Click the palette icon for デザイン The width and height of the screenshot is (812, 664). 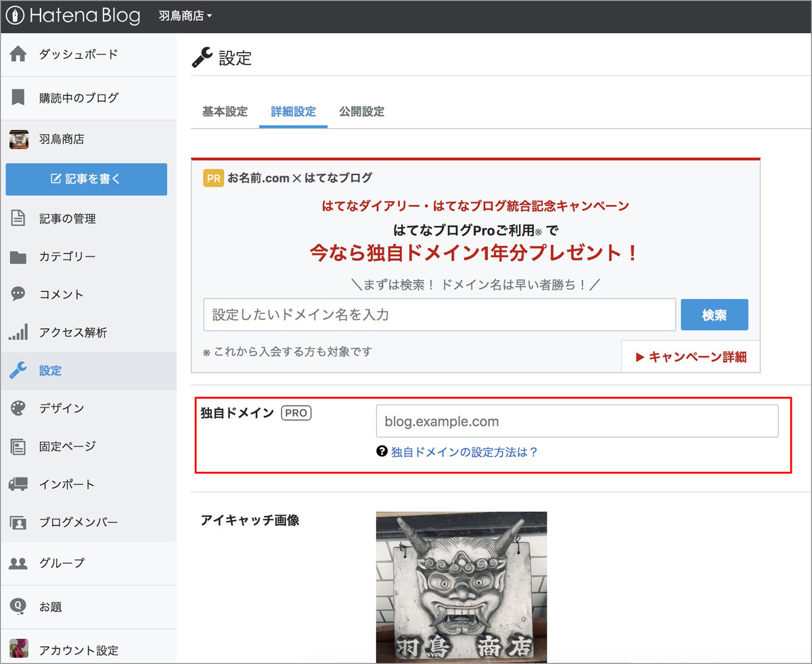tap(18, 408)
